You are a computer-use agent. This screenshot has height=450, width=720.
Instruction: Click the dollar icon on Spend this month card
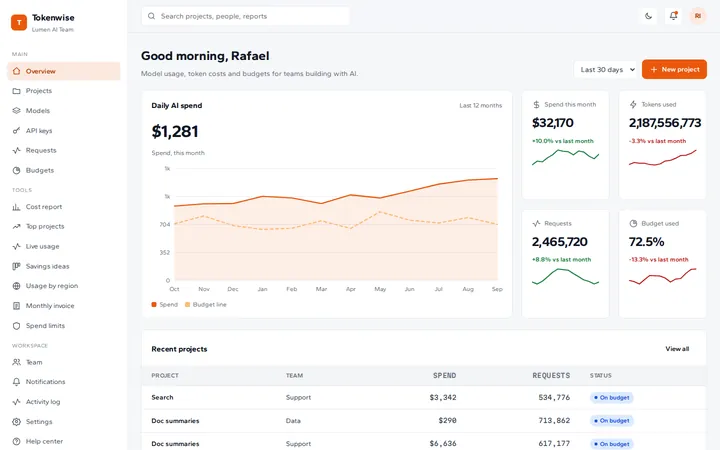pyautogui.click(x=536, y=105)
